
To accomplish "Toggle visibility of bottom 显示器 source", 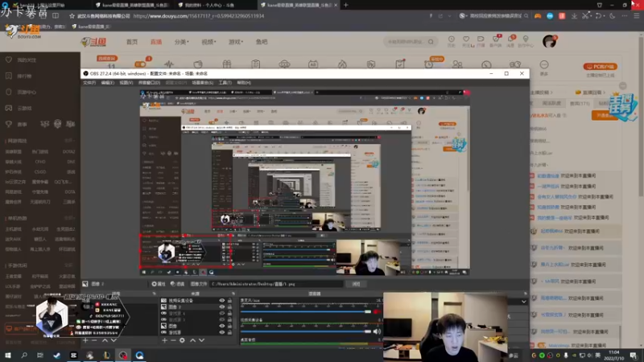I will point(222,332).
